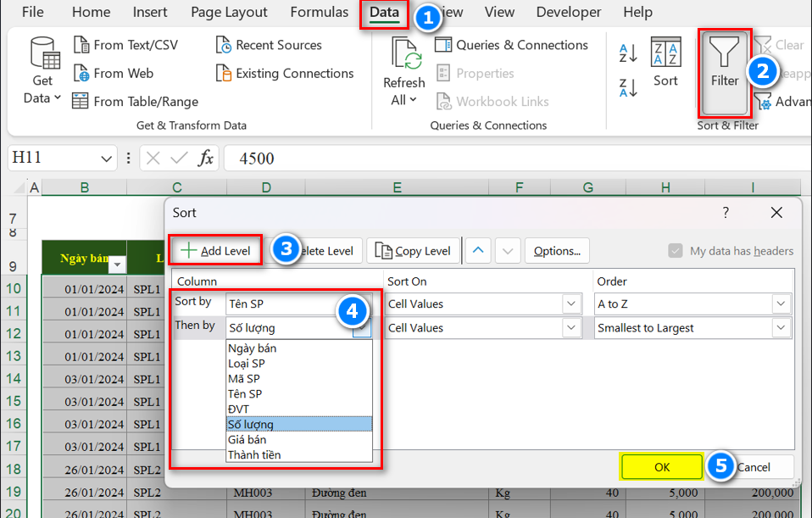Viewport: 812px width, 518px height.
Task: Switch to the Formulas tab
Action: click(319, 13)
